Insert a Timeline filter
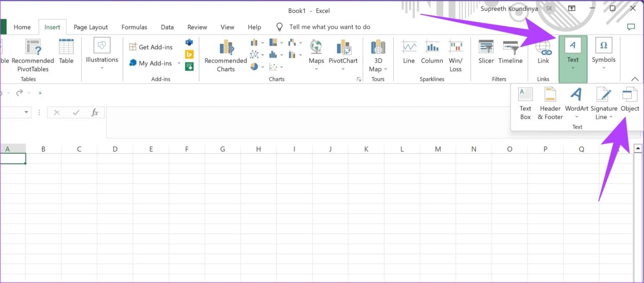 tap(510, 52)
